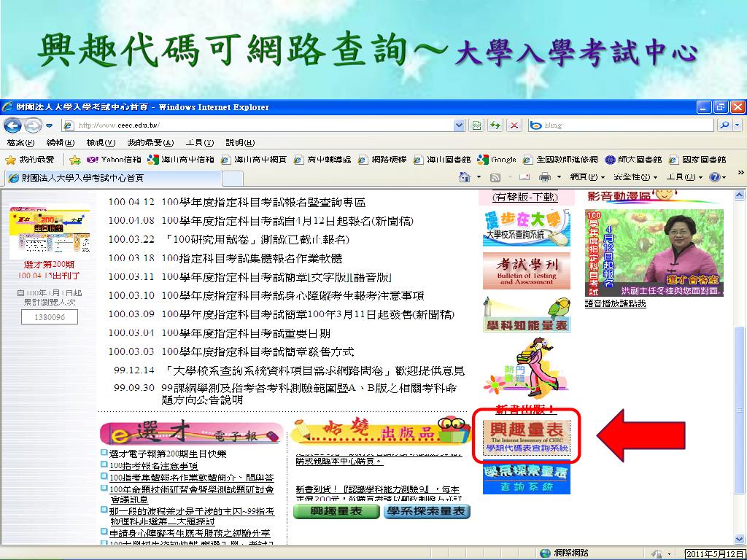Click the scrollbar up arrow
Viewport: 747px width, 560px height.
[740, 195]
